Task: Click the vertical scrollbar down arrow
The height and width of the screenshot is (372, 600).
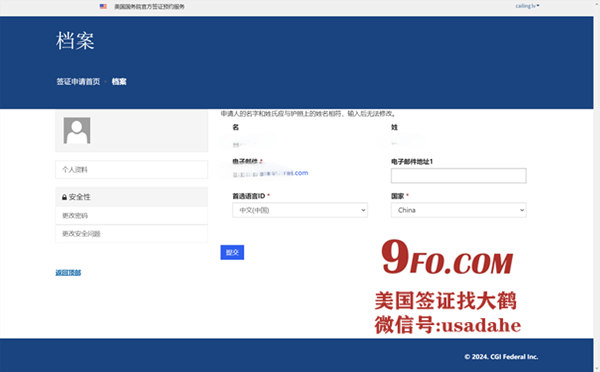Action: click(597, 369)
